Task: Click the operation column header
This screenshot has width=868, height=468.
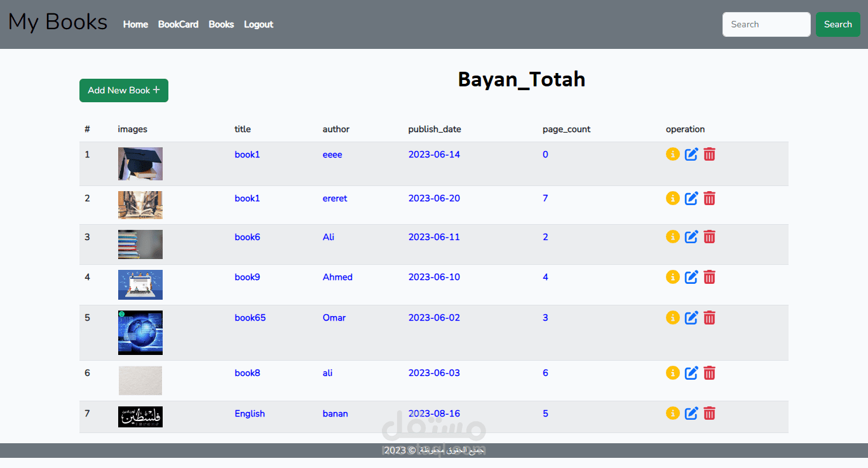Action: click(685, 130)
